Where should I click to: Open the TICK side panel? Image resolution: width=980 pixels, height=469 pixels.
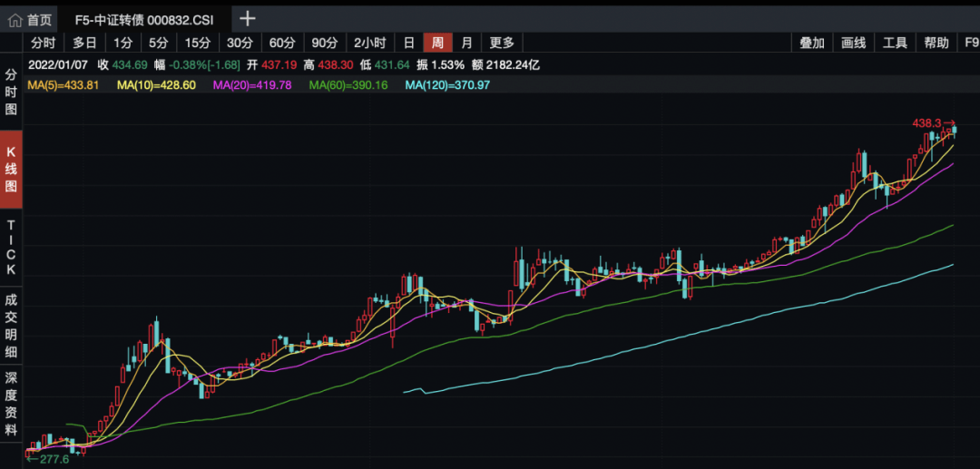(x=11, y=248)
